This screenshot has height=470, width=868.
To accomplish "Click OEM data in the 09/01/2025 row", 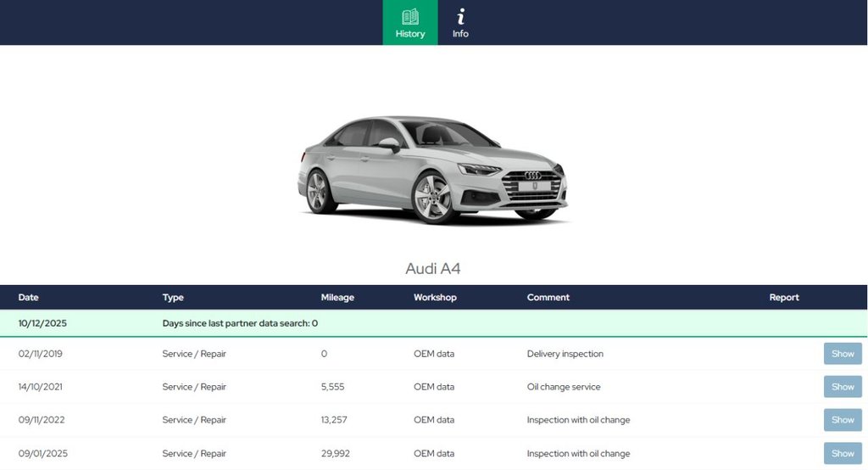I will (434, 453).
